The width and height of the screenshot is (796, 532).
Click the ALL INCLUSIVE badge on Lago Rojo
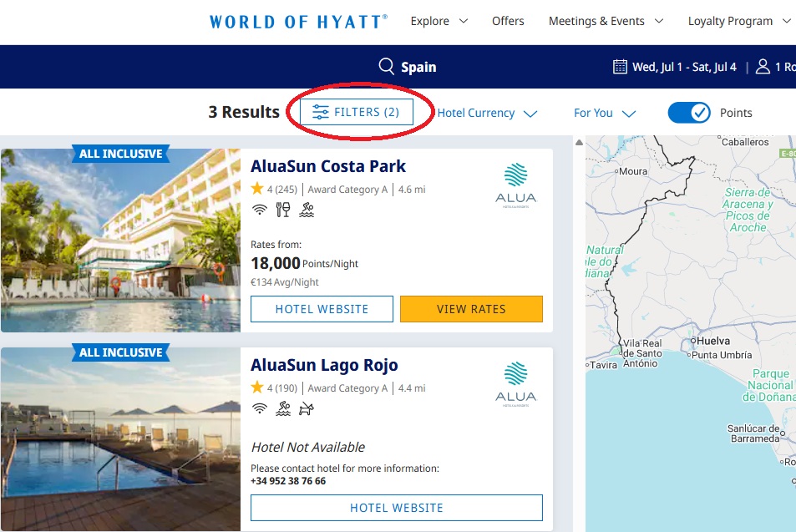pos(121,352)
